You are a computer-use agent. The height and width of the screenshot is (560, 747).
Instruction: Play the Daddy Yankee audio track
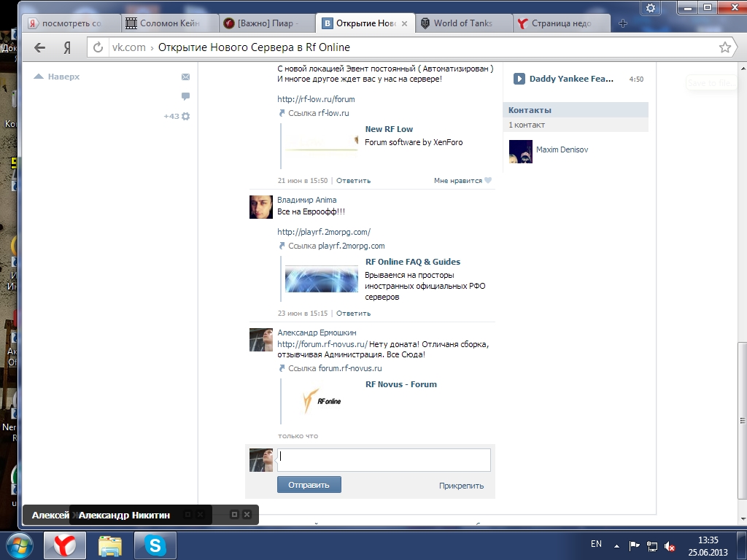pyautogui.click(x=519, y=79)
